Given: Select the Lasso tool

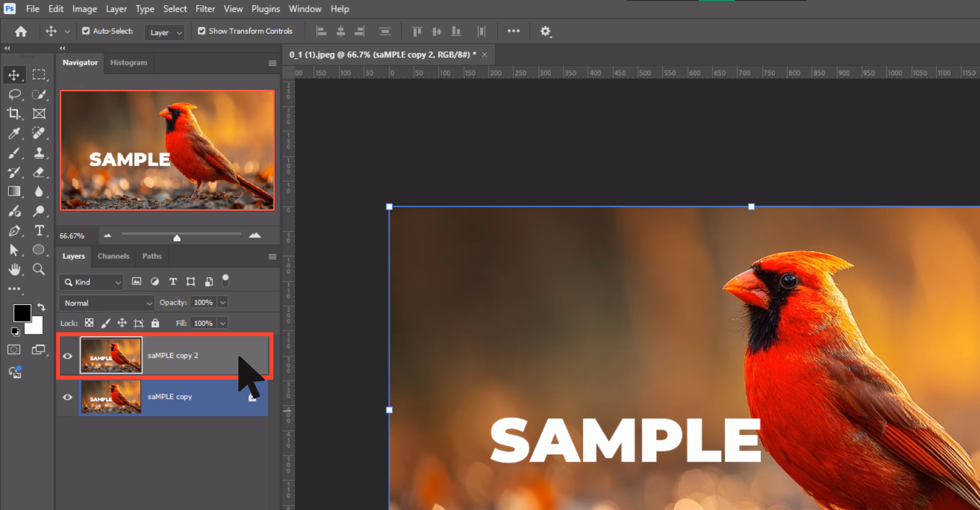Looking at the screenshot, I should pyautogui.click(x=14, y=94).
